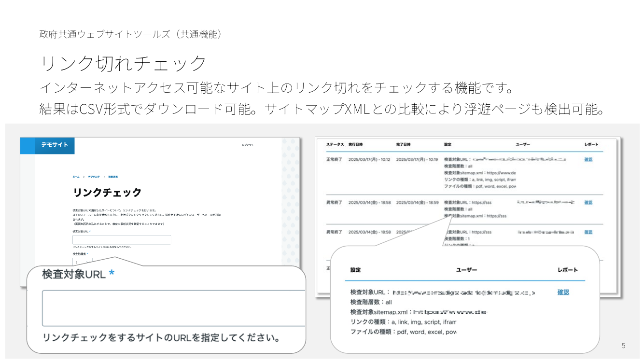This screenshot has width=644, height=362.
Task: Click the 設定 header inside the callout
Action: [x=356, y=270]
